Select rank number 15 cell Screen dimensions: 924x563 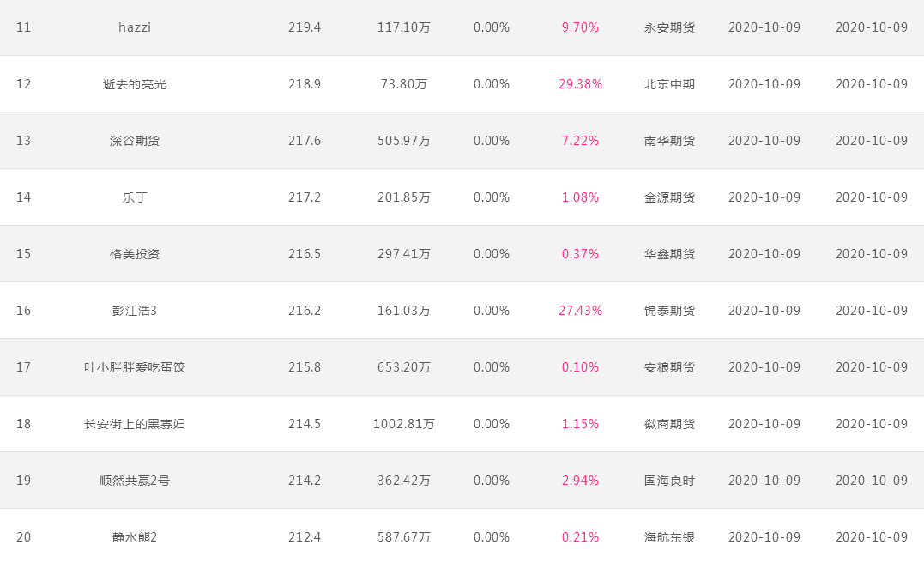tap(23, 253)
